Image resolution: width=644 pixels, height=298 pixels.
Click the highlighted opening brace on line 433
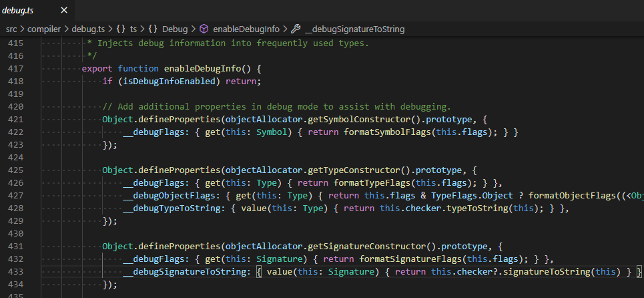[x=259, y=272]
